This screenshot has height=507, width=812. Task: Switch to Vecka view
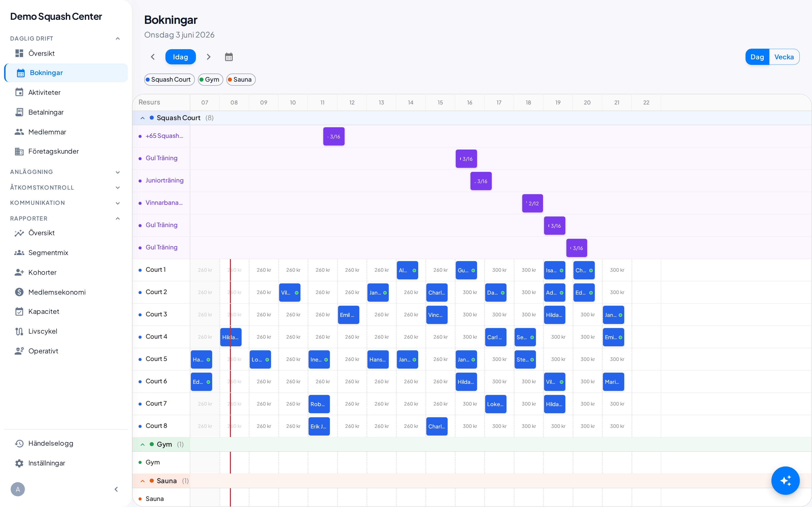[x=784, y=57]
